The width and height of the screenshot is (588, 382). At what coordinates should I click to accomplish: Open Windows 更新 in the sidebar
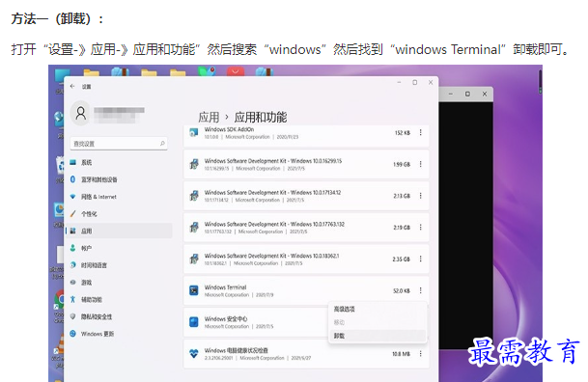tap(119, 334)
